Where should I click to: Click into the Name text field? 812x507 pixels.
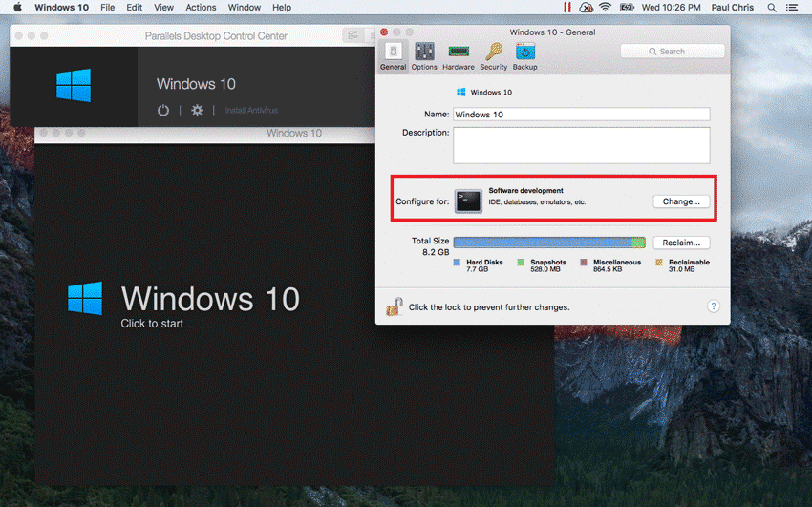(582, 115)
